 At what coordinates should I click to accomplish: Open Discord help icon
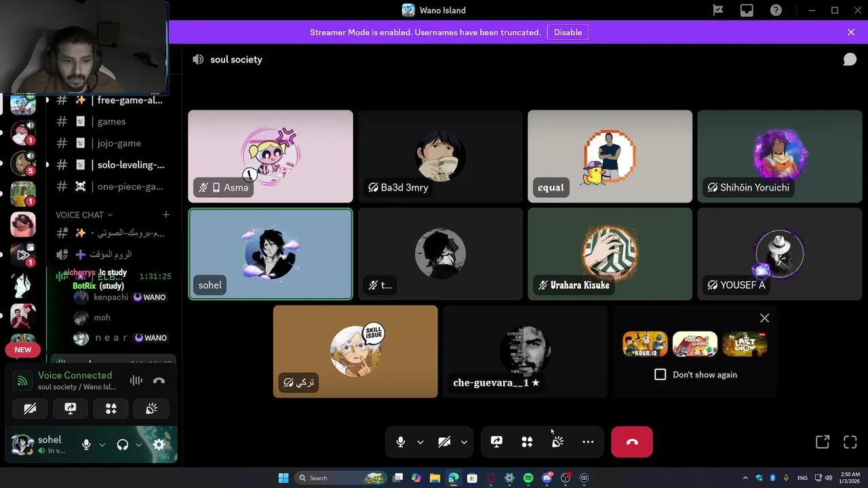tap(776, 10)
